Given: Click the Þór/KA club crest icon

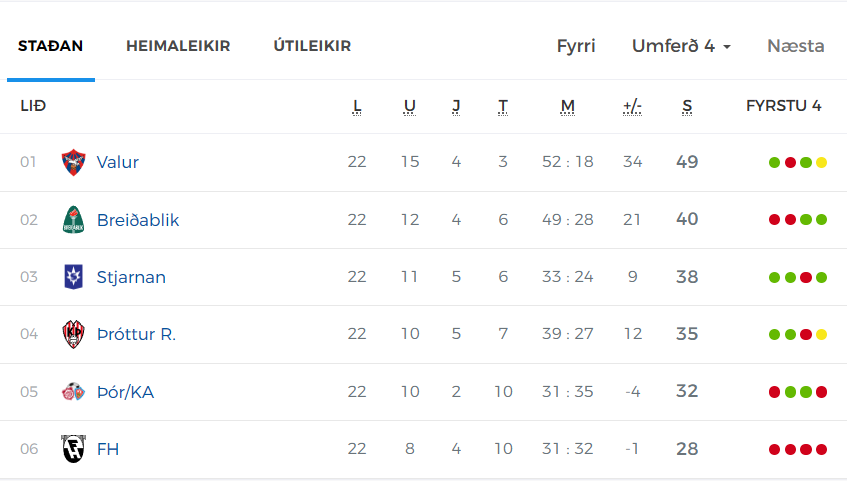Looking at the screenshot, I should pyautogui.click(x=74, y=391).
